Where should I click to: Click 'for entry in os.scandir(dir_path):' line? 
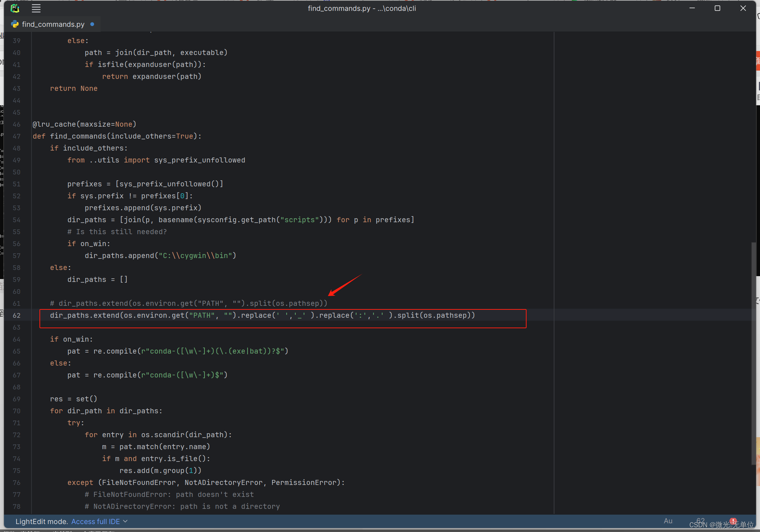point(158,435)
